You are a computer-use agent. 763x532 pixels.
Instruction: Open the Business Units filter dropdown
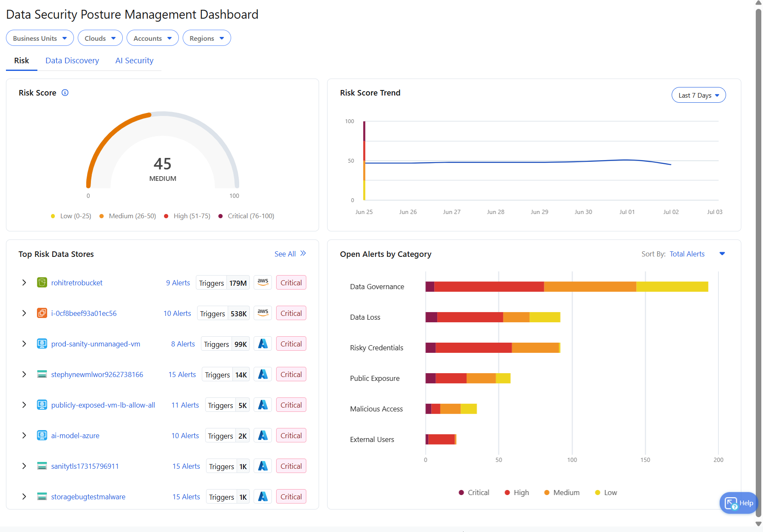pos(40,38)
